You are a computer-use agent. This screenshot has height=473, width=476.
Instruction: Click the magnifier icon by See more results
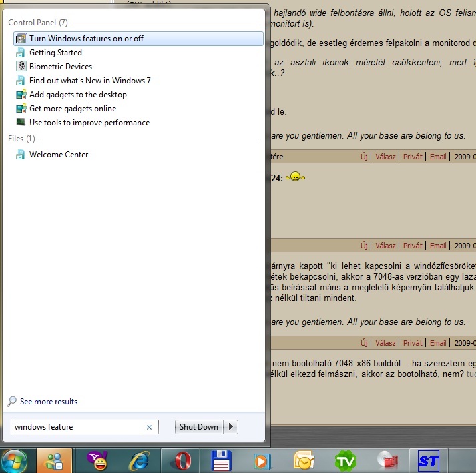[x=12, y=401]
